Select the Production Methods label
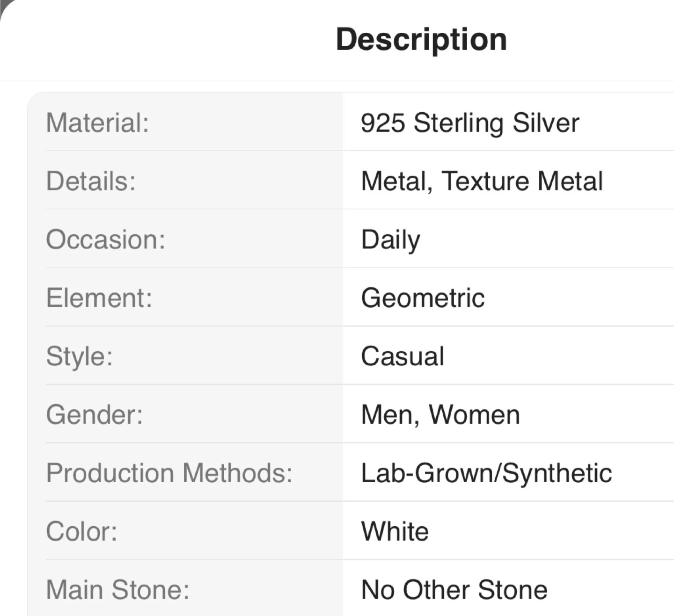This screenshot has height=616, width=674. 169,473
